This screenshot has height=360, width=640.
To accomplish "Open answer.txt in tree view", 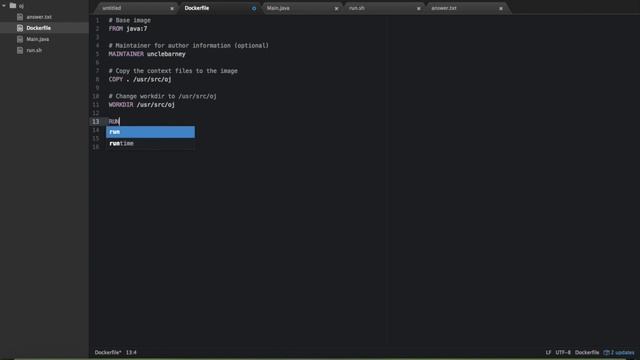I will point(39,17).
